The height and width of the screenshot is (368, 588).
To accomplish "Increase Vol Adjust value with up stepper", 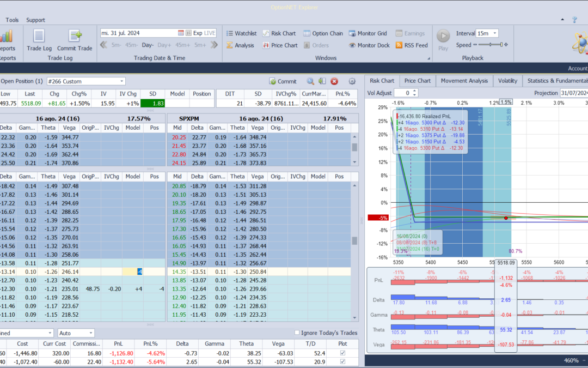I will pyautogui.click(x=414, y=91).
